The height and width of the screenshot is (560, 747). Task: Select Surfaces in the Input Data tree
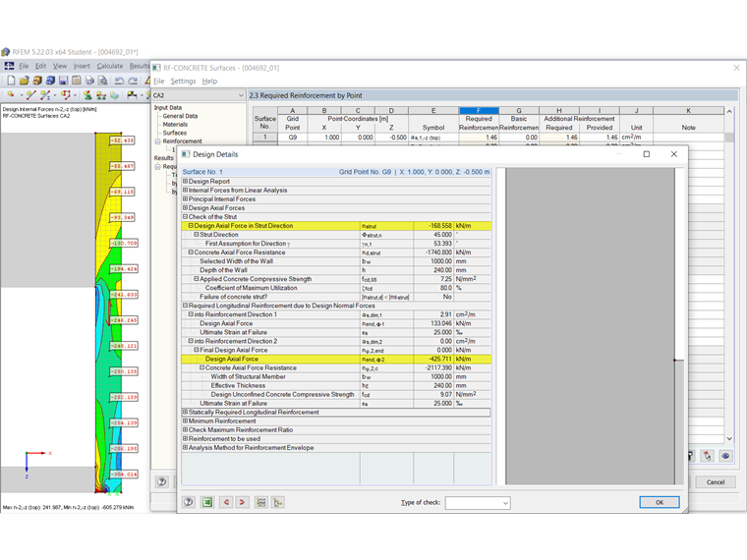174,133
